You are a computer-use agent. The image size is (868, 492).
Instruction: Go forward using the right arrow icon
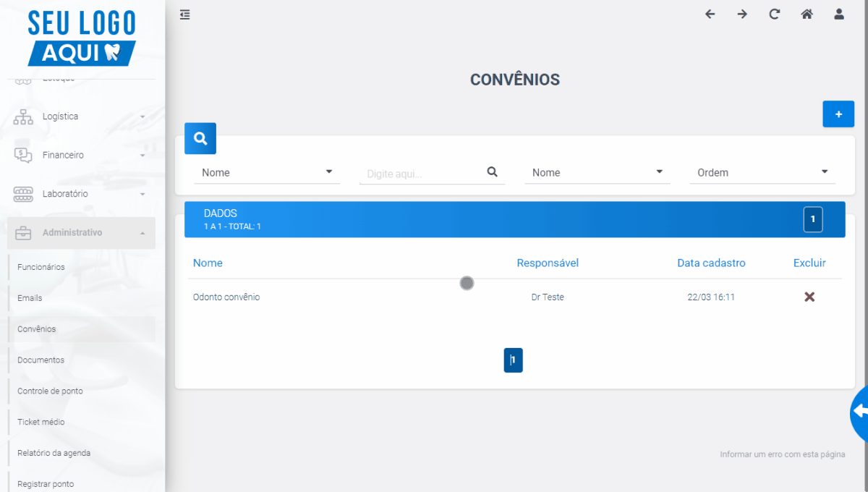[742, 14]
